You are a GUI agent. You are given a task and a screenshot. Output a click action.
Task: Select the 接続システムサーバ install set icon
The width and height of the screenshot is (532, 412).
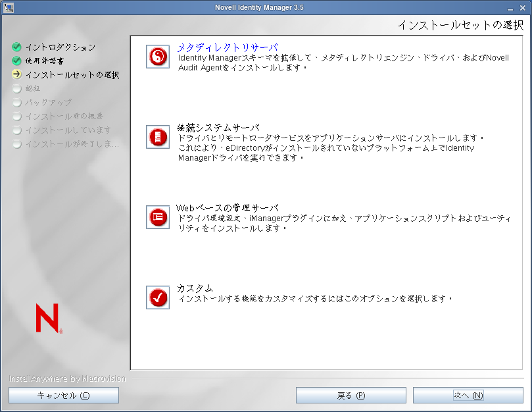click(158, 137)
